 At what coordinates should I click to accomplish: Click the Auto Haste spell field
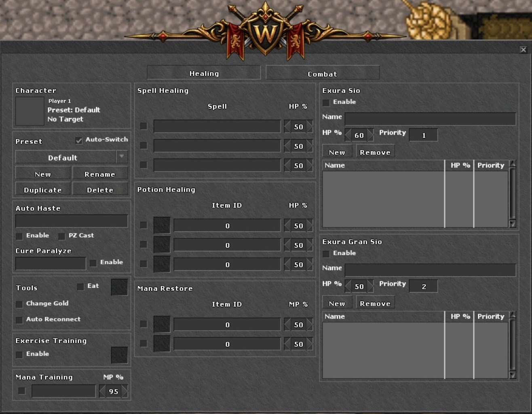[x=72, y=221]
